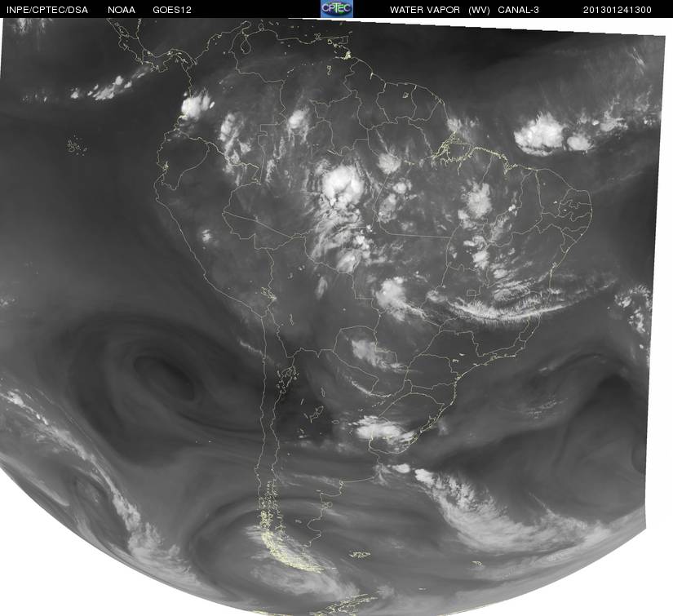Image resolution: width=673 pixels, height=616 pixels.
Task: Click the 201301241300 timestamp
Action: click(618, 10)
